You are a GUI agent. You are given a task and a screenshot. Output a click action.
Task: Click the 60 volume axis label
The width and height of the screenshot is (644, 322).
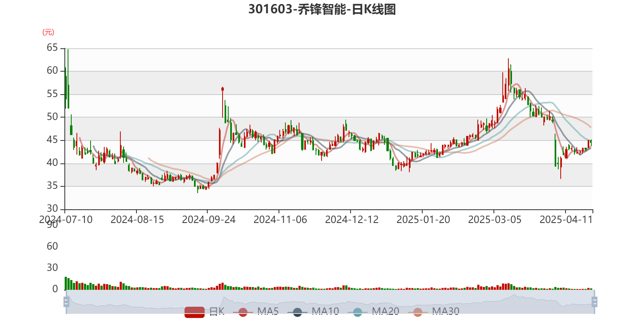[52, 246]
